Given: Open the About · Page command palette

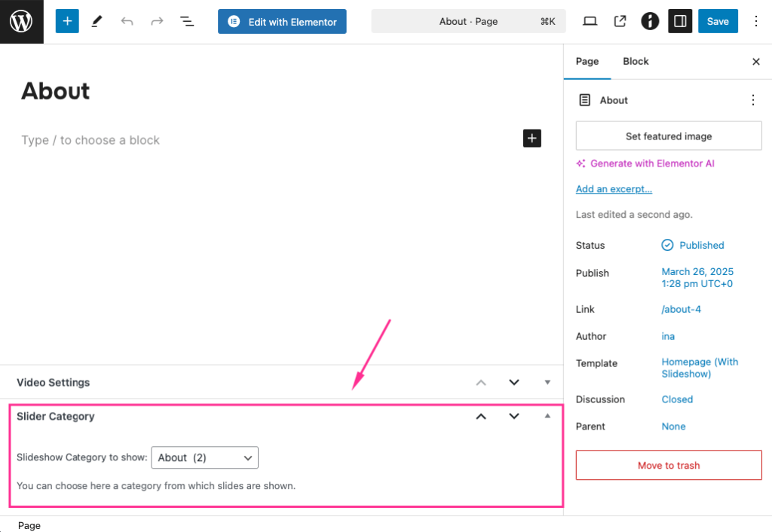Looking at the screenshot, I should (468, 21).
